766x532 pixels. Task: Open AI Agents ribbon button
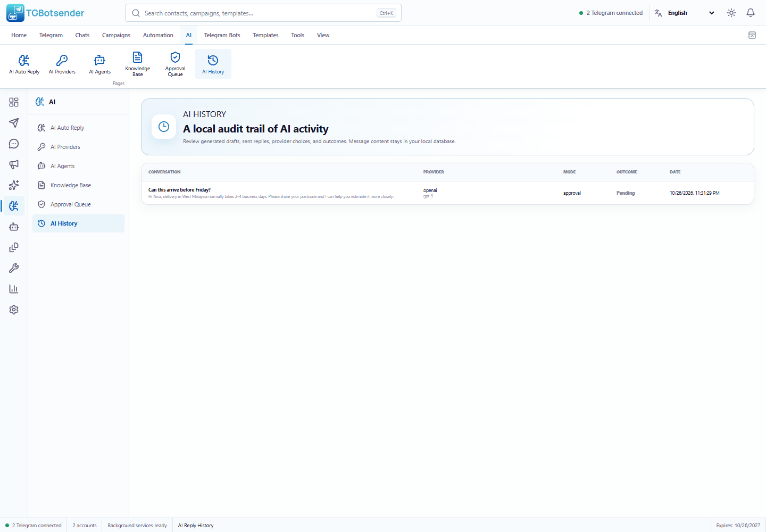click(99, 64)
